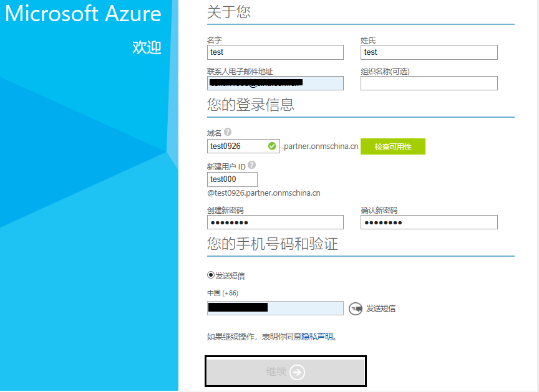Image resolution: width=539 pixels, height=392 pixels.
Task: Click the help icon beside 新建用户 ID
Action: coord(251,166)
